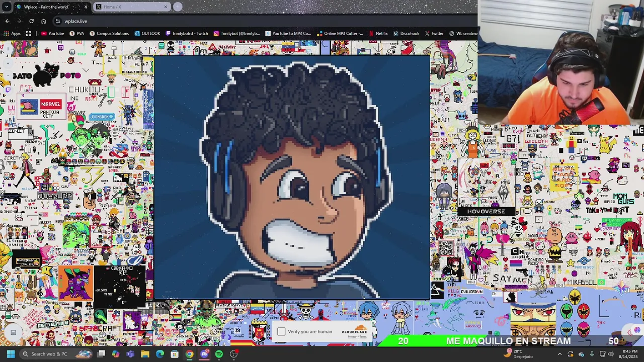Open the Windows Start menu

click(x=11, y=354)
